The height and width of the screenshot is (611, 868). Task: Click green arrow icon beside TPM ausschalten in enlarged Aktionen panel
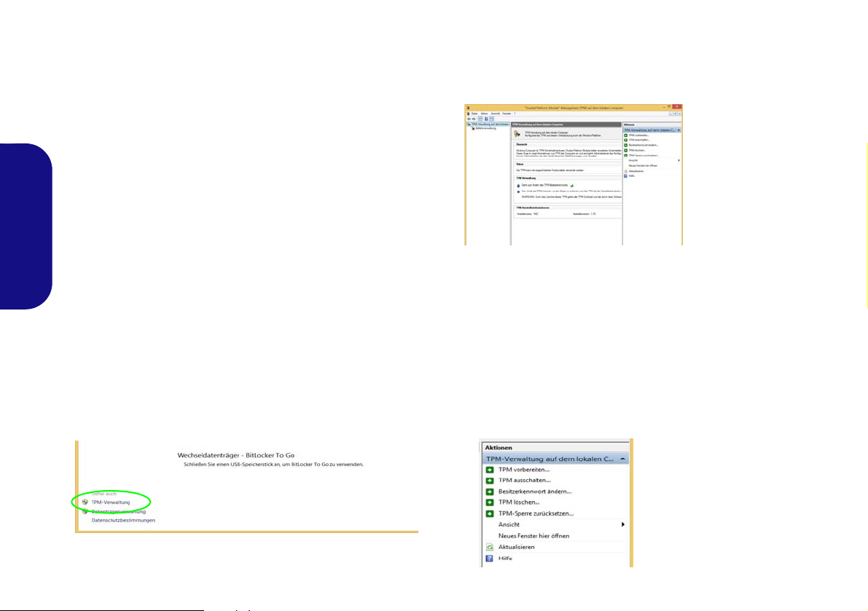489,481
